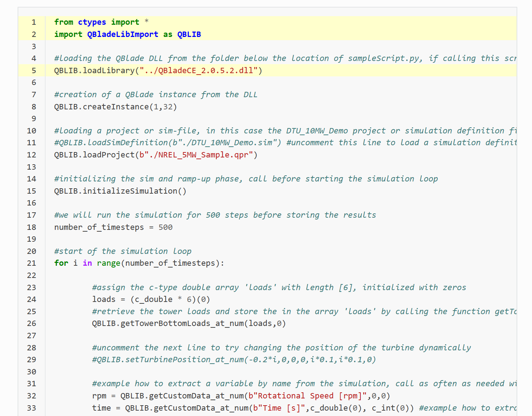Click the 'for i in range' loop line
The image size is (532, 416).
click(x=139, y=263)
